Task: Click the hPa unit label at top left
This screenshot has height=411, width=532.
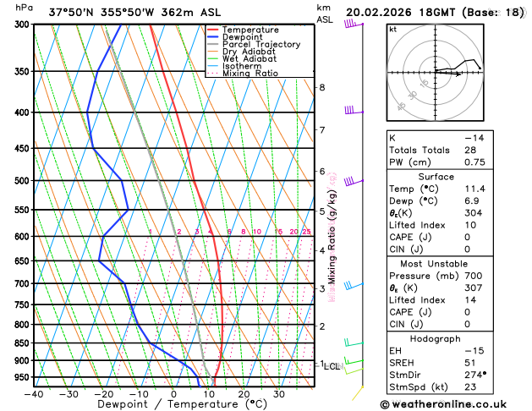Action: pos(24,8)
